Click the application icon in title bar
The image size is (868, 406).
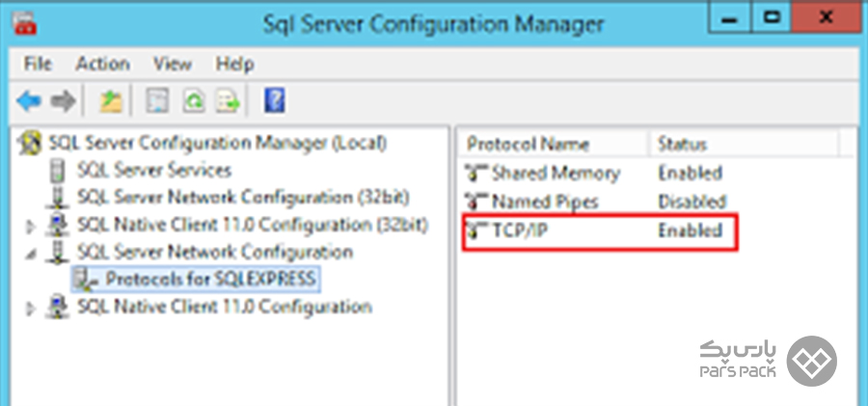[x=23, y=22]
